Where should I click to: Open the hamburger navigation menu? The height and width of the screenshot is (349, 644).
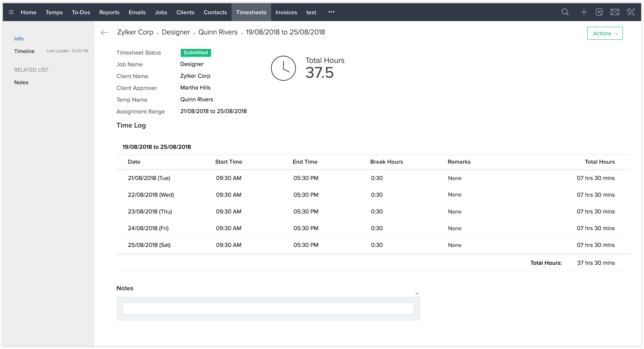11,12
